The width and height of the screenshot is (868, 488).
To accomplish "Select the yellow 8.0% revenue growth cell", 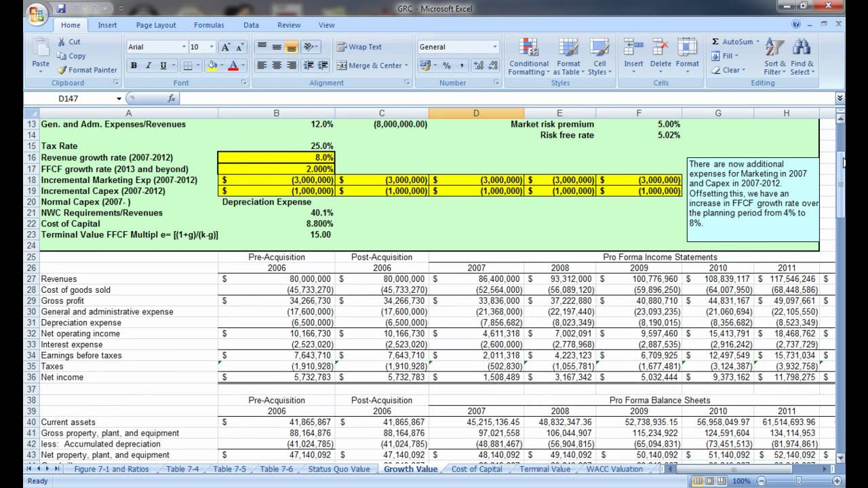I will 276,157.
